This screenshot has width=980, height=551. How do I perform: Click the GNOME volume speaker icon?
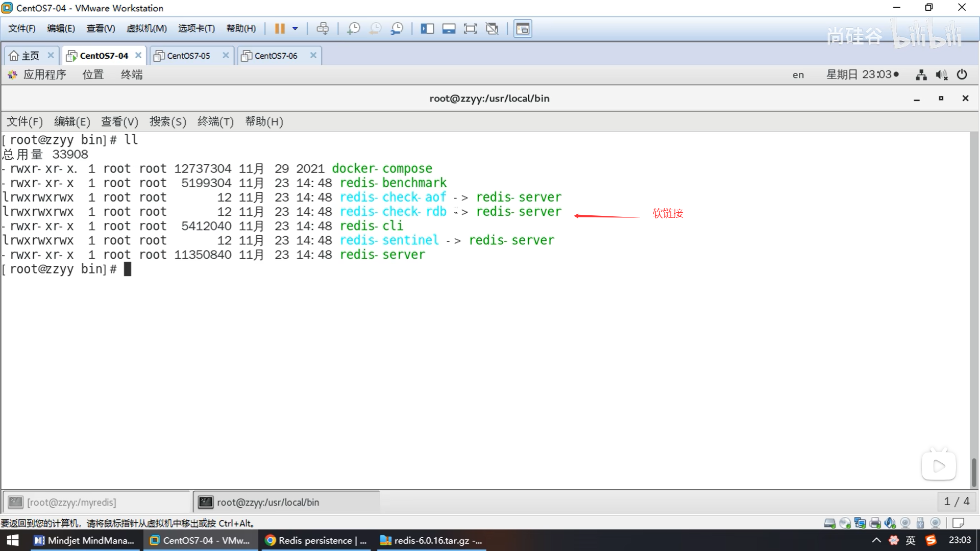[941, 75]
